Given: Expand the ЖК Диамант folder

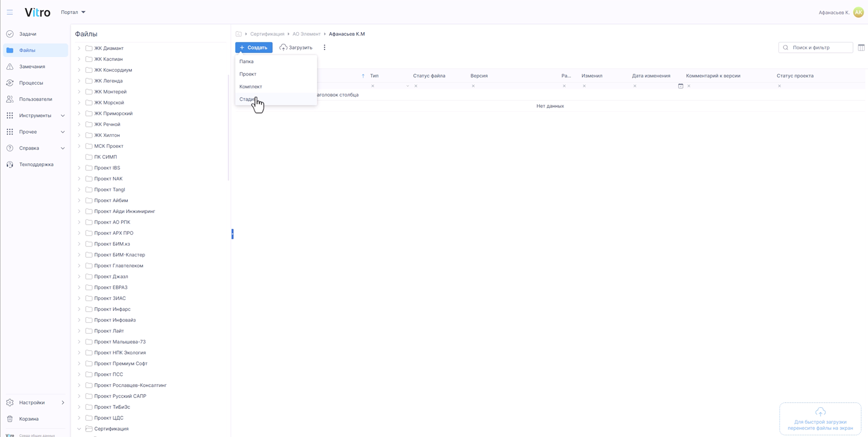Looking at the screenshot, I should click(79, 48).
